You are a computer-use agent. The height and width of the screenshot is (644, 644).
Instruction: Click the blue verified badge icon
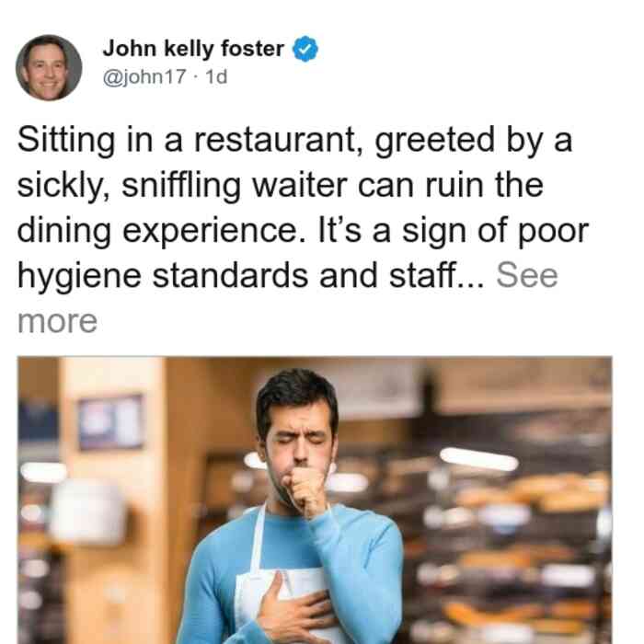305,49
